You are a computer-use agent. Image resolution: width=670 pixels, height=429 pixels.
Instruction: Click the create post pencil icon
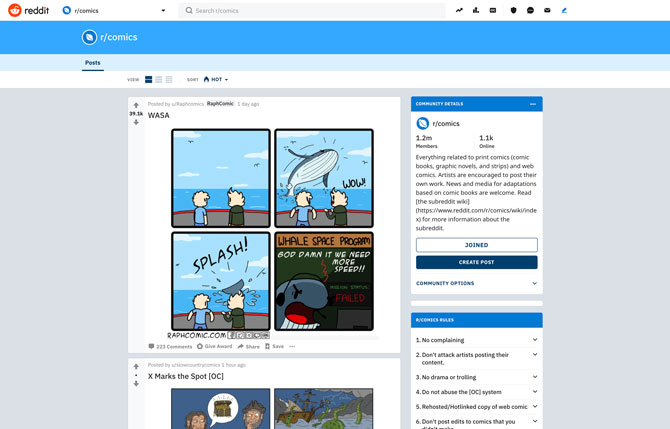coord(564,10)
